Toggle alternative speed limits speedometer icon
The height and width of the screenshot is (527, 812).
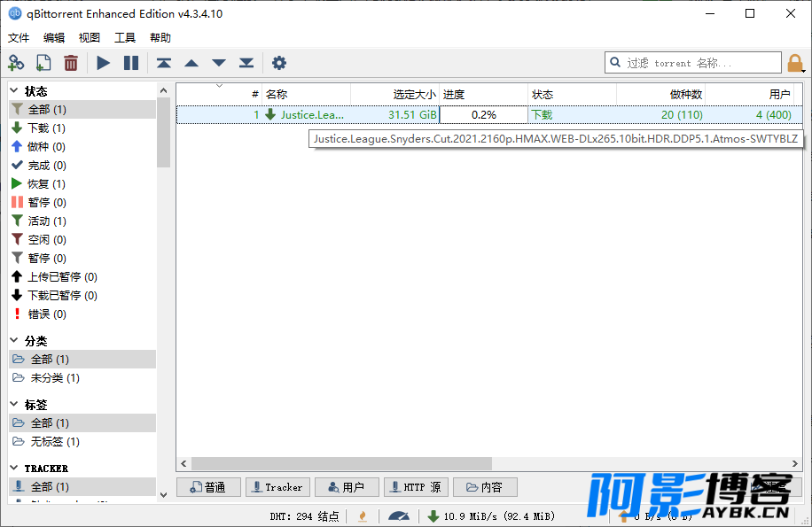399,515
